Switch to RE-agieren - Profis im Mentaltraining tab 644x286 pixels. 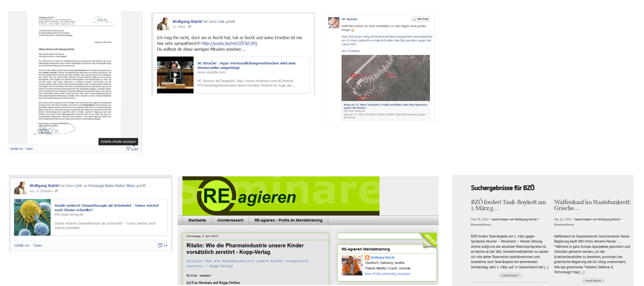288,220
